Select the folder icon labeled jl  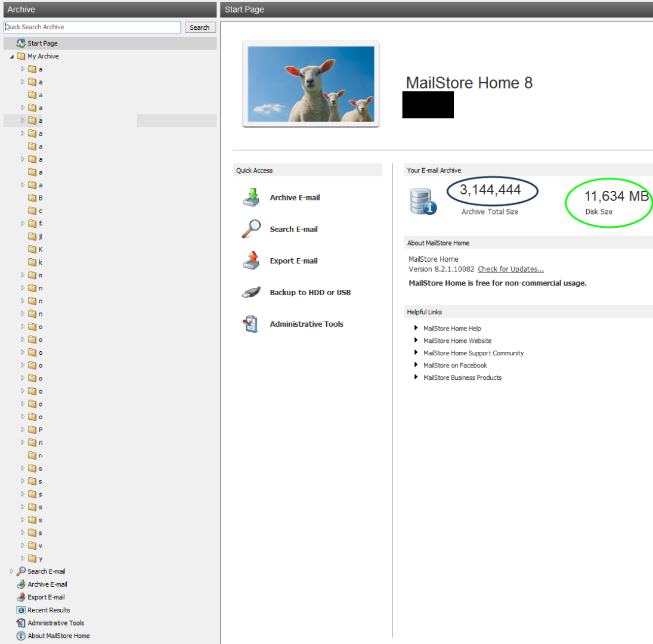[32, 237]
